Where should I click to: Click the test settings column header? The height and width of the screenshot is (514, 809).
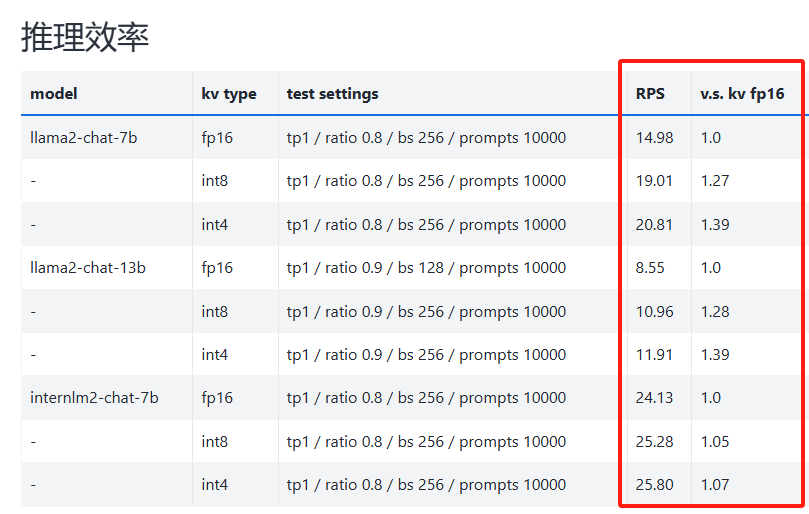coord(332,94)
